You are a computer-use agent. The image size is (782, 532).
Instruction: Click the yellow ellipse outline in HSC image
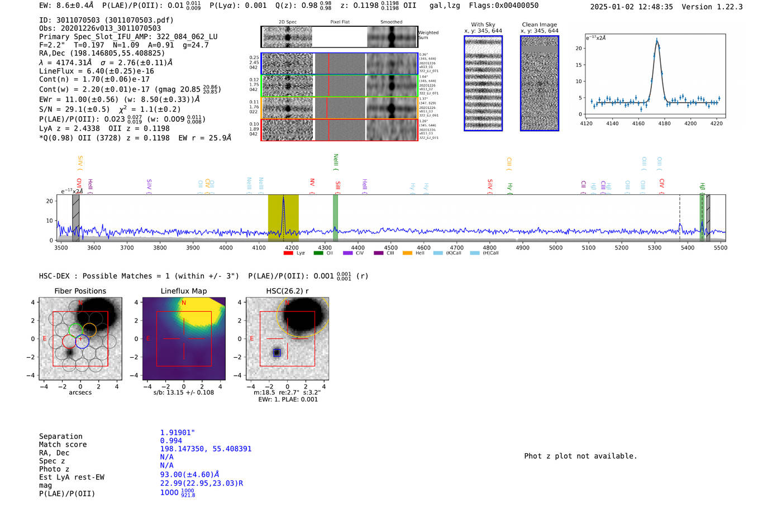click(x=303, y=317)
